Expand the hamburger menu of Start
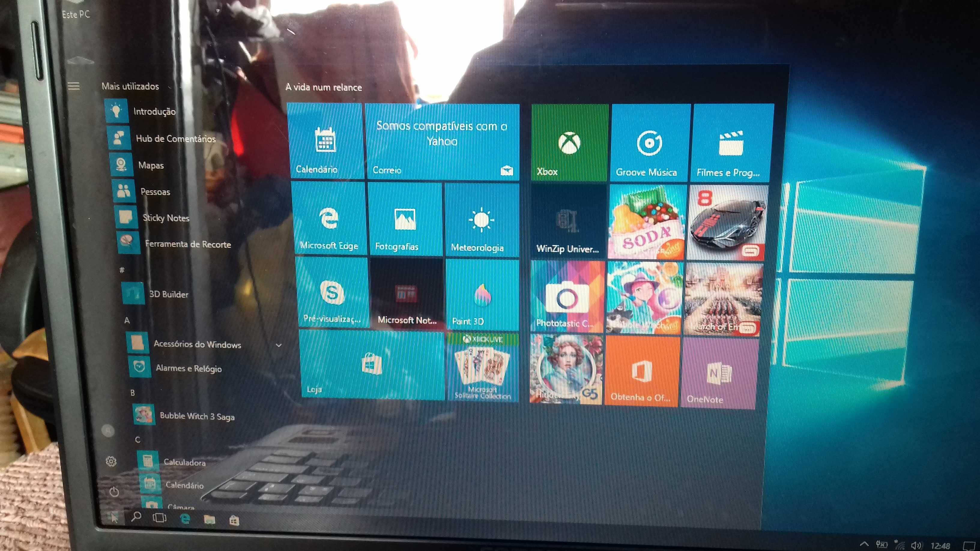The image size is (980, 551). tap(74, 86)
